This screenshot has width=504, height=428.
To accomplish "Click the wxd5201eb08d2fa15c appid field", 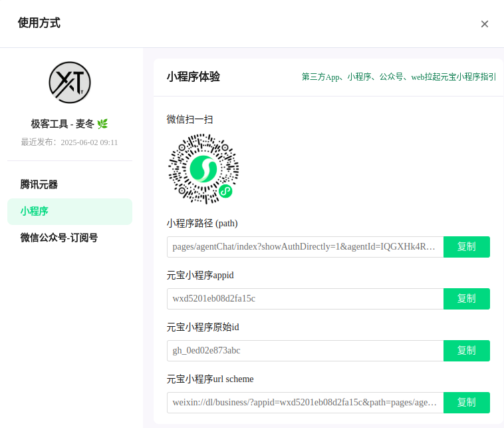I will click(305, 299).
